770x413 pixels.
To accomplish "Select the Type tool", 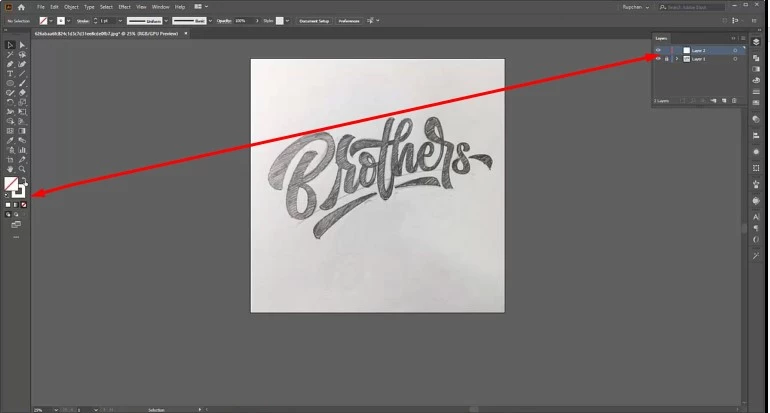I will coord(10,74).
